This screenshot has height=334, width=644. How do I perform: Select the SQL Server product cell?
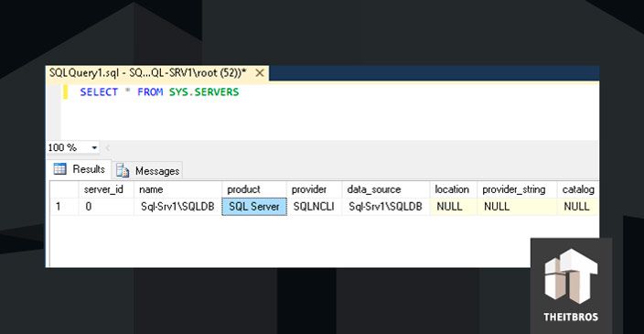pyautogui.click(x=254, y=206)
